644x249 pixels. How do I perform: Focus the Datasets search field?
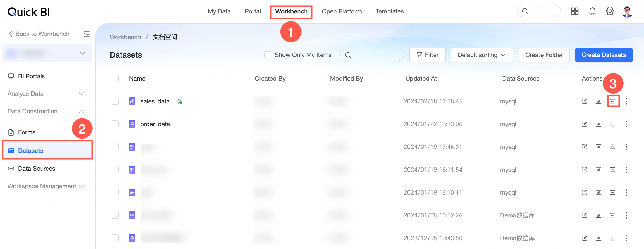click(x=372, y=55)
